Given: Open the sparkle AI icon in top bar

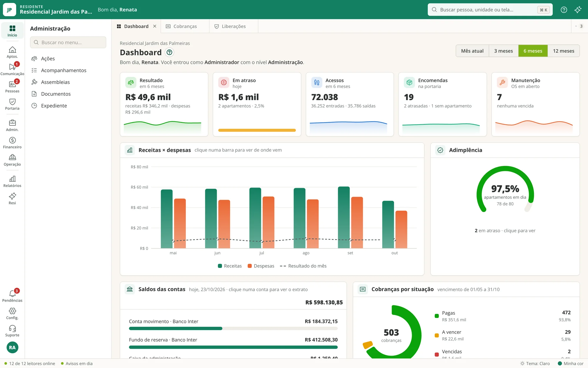Looking at the screenshot, I should coord(578,10).
